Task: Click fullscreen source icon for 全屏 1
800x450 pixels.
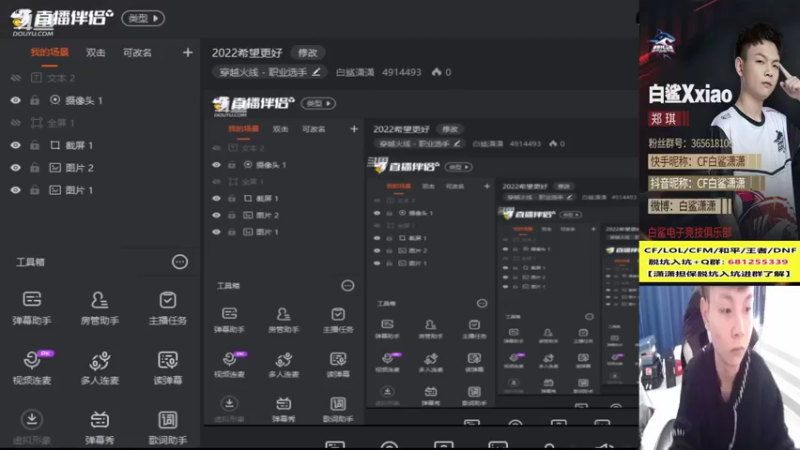Action: (37, 122)
